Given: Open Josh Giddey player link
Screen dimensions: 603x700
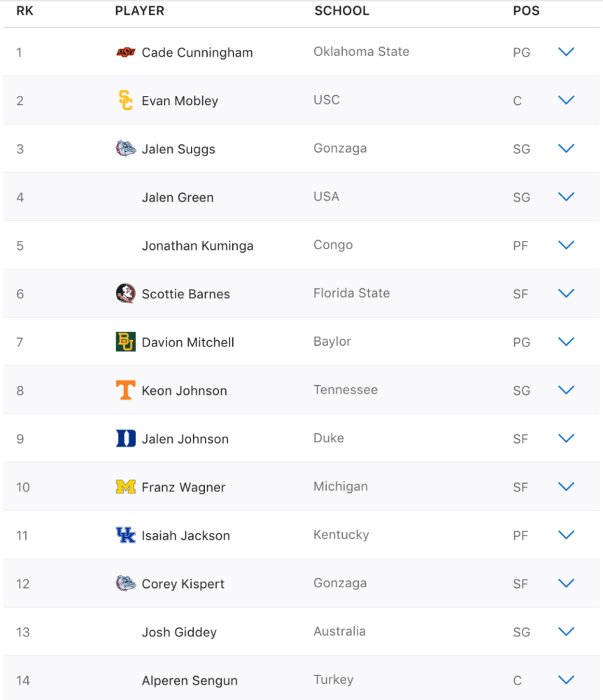Looking at the screenshot, I should tap(179, 632).
